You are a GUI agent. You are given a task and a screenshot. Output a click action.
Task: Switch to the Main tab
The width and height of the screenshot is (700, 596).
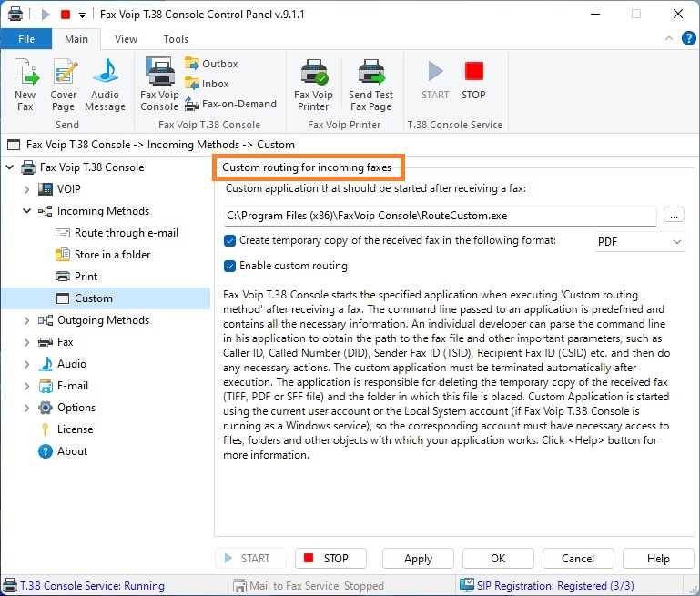pos(76,39)
